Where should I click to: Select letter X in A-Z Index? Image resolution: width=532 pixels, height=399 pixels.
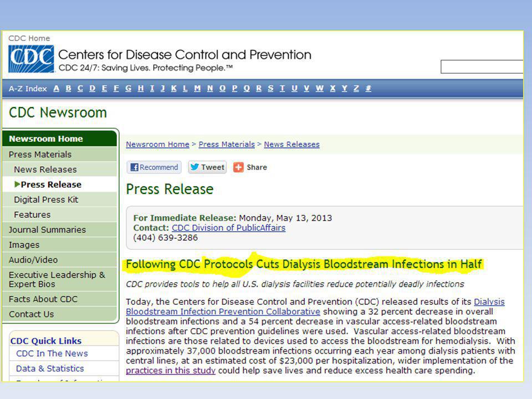[332, 89]
